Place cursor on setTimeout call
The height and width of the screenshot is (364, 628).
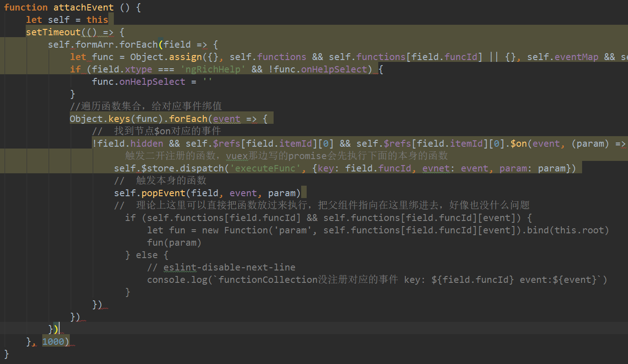(53, 32)
